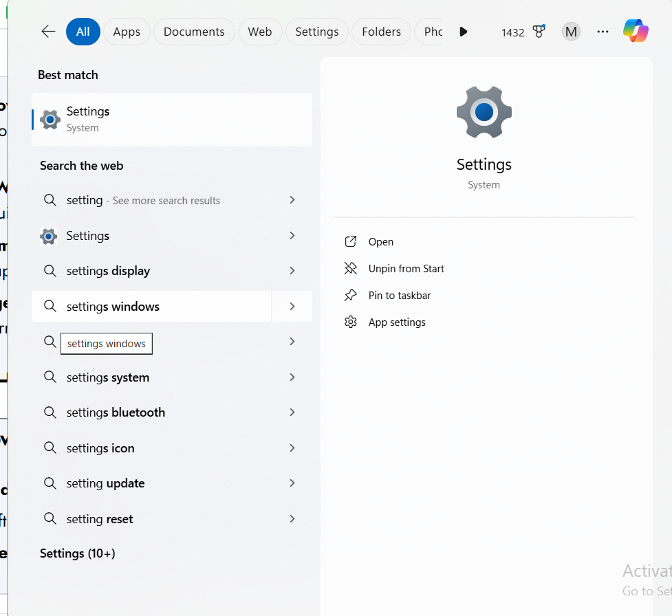Click the magnifier icon next to 'settings system'
The height and width of the screenshot is (616, 672).
pos(50,377)
